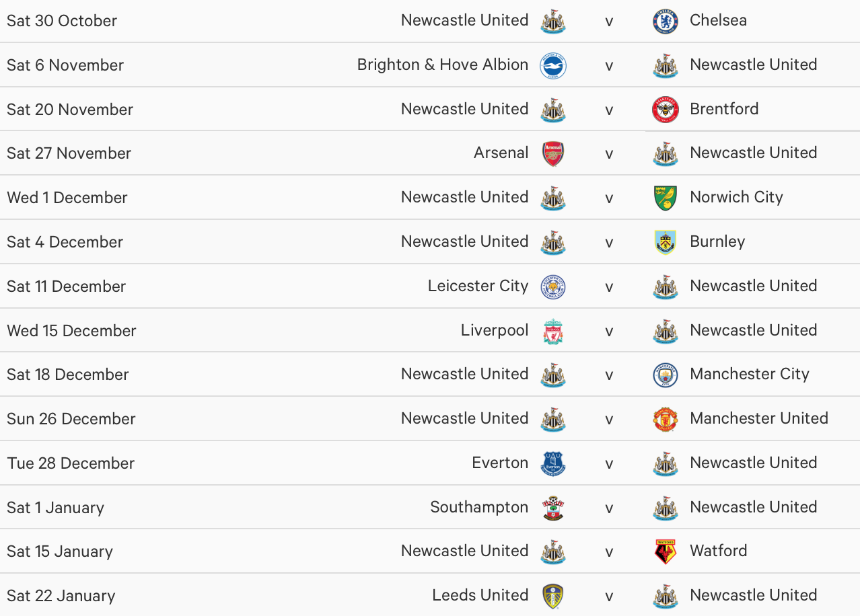The height and width of the screenshot is (616, 860).
Task: Click the Everton club crest
Action: pos(553,463)
